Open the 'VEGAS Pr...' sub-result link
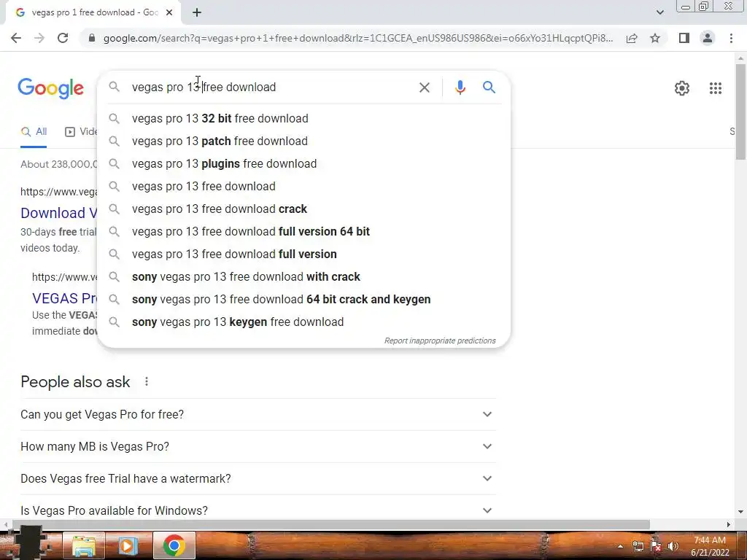Viewport: 747px width, 560px height. click(x=64, y=298)
